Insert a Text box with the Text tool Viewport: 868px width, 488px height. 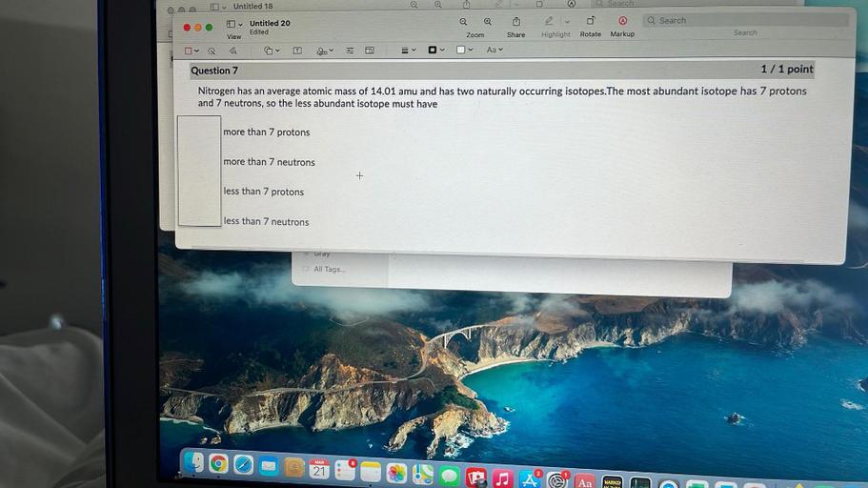point(297,51)
